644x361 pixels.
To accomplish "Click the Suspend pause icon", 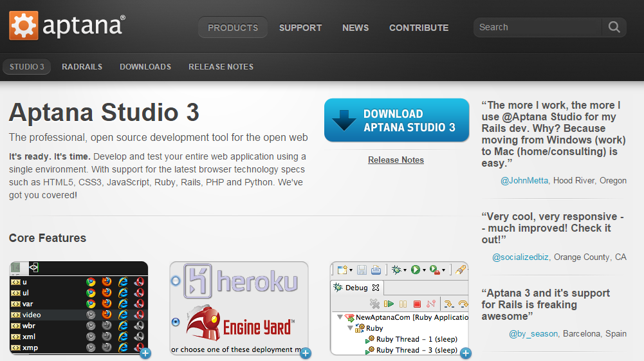I will (403, 304).
